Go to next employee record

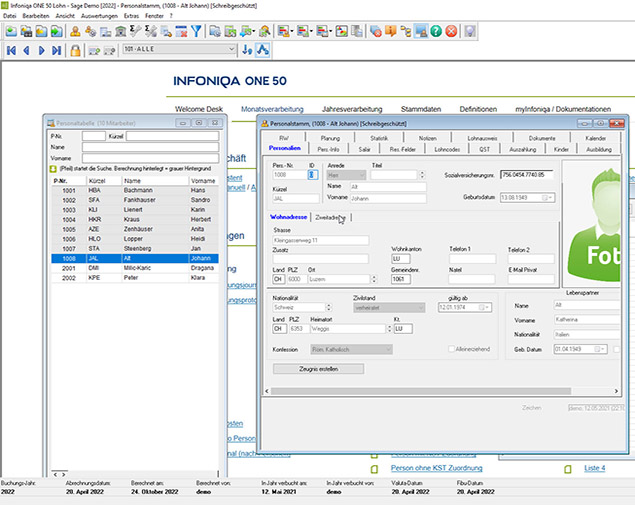[41, 51]
